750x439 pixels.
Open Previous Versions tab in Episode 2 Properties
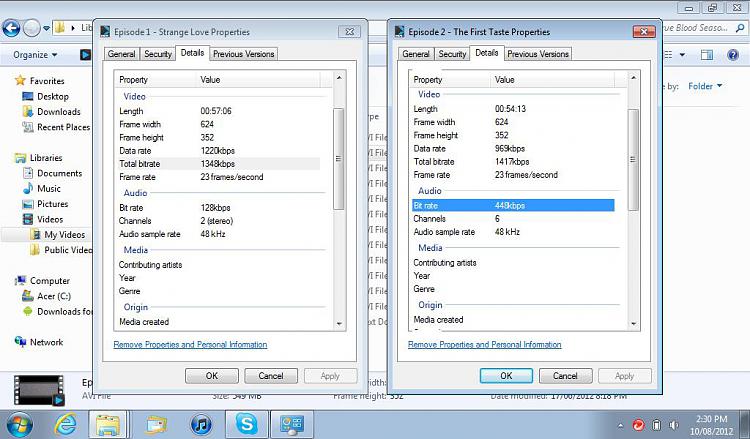click(x=538, y=54)
